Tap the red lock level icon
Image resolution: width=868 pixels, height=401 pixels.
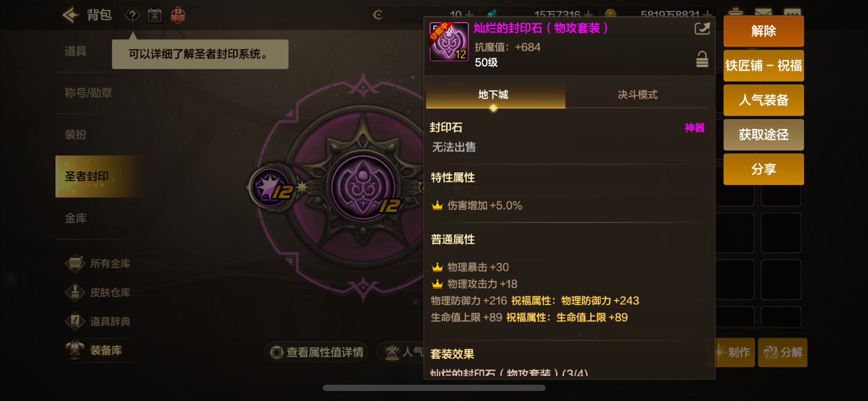[178, 15]
